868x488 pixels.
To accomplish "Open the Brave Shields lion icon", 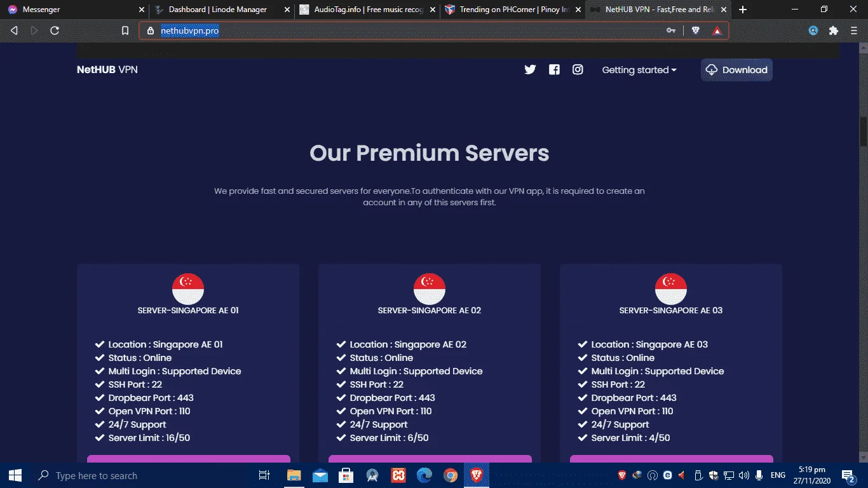I will [x=696, y=30].
